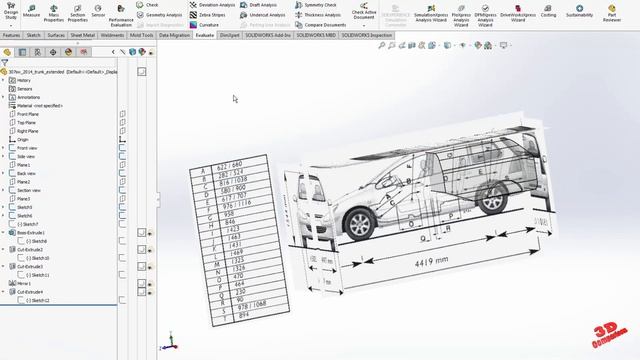Collapse the Cut-Extrude2 feature
Image resolution: width=640 pixels, height=360 pixels.
click(x=3, y=249)
